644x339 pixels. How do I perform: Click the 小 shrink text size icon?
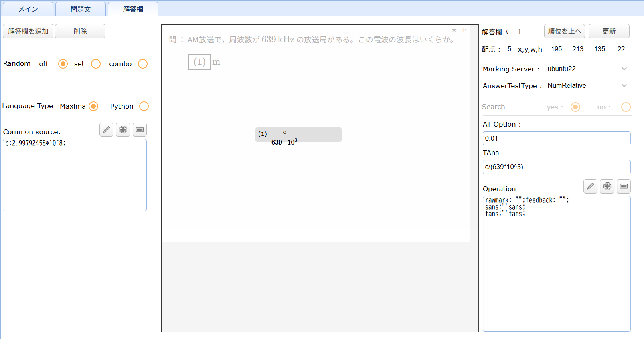tap(464, 30)
